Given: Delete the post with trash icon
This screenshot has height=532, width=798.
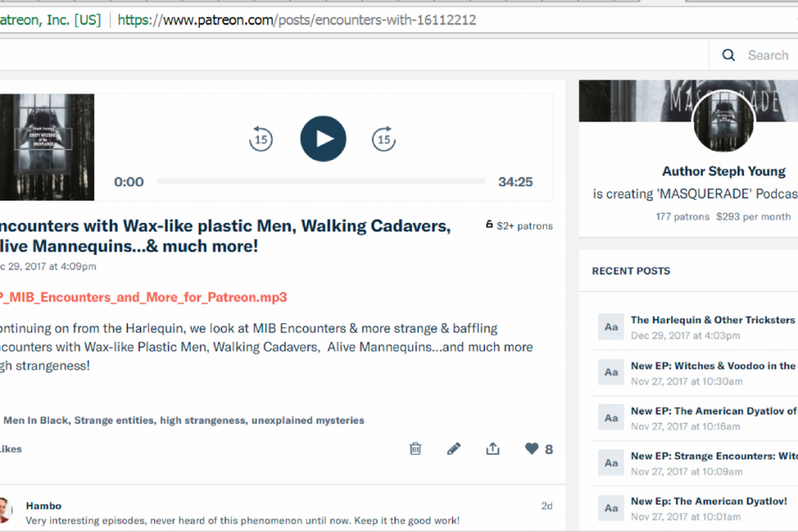Looking at the screenshot, I should (x=415, y=449).
